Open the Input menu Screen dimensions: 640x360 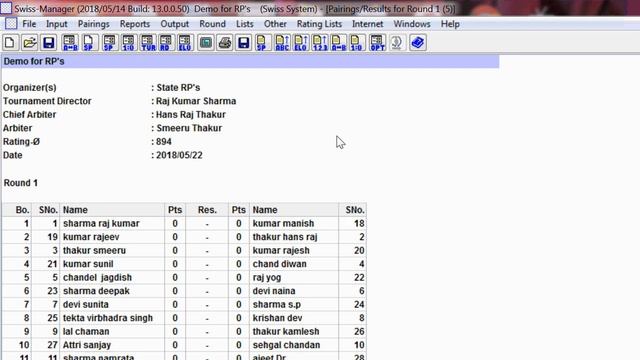[x=56, y=24]
